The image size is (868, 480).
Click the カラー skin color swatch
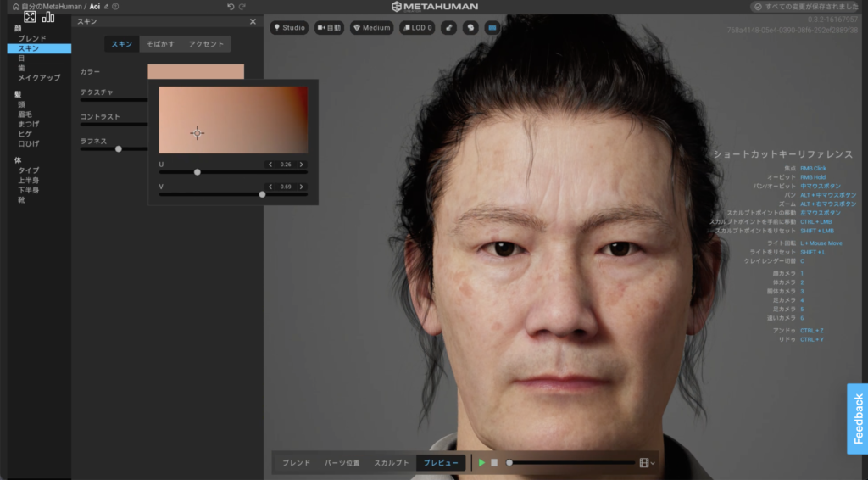(x=196, y=71)
